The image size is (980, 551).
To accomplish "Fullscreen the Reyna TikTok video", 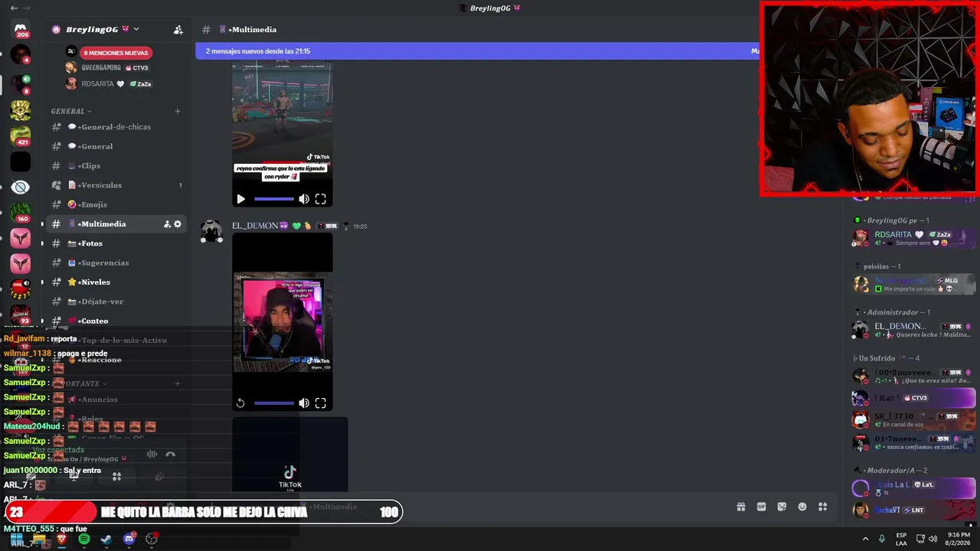I will (x=321, y=199).
